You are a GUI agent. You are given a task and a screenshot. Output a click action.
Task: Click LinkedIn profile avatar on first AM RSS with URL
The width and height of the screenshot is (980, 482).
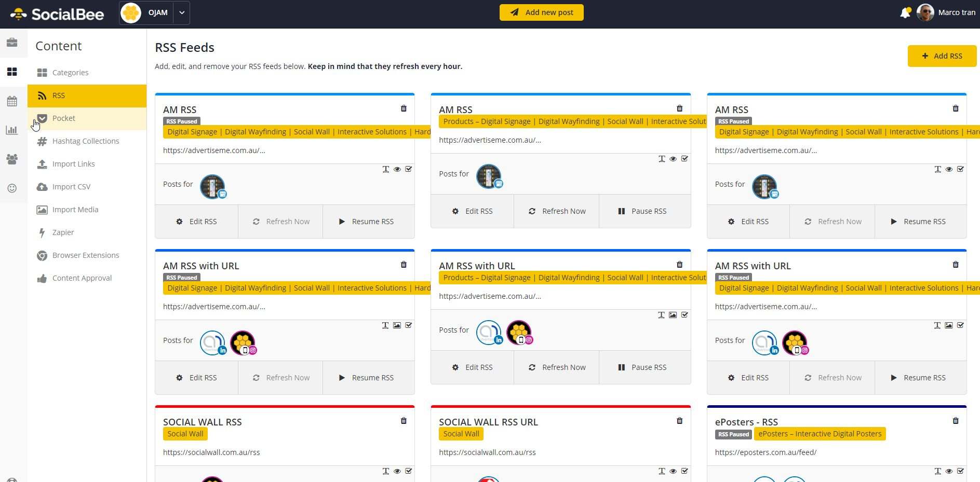[x=212, y=343]
